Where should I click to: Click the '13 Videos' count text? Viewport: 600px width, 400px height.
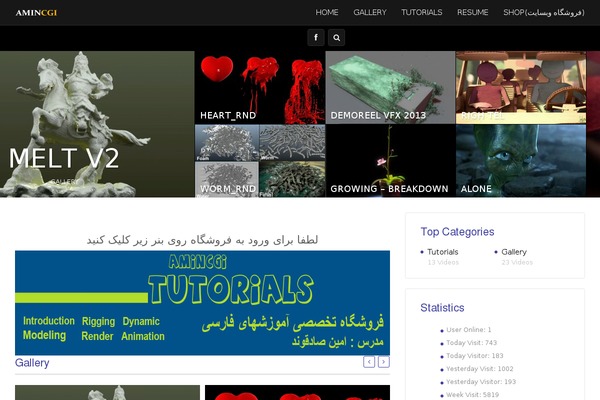click(443, 262)
